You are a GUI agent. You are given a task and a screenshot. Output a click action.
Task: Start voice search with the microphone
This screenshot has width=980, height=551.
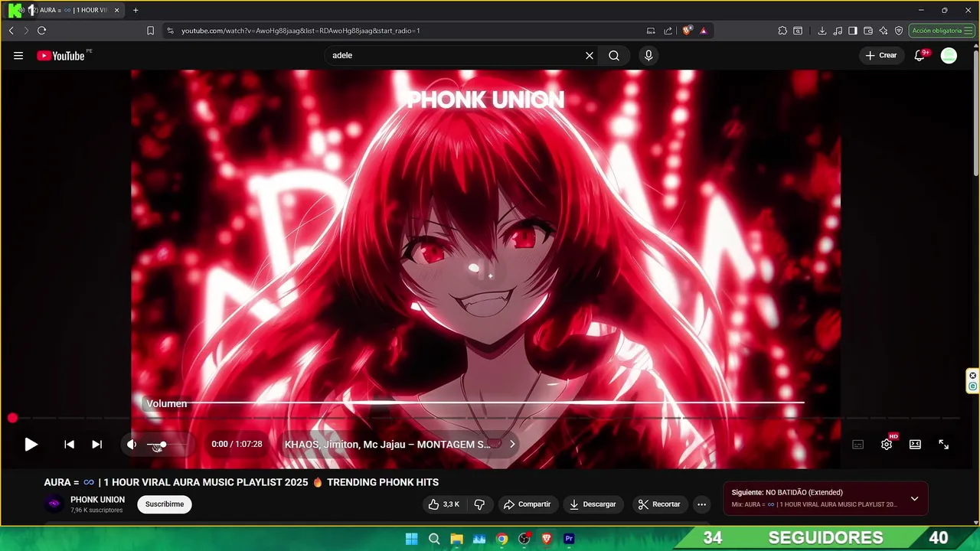[x=648, y=55]
